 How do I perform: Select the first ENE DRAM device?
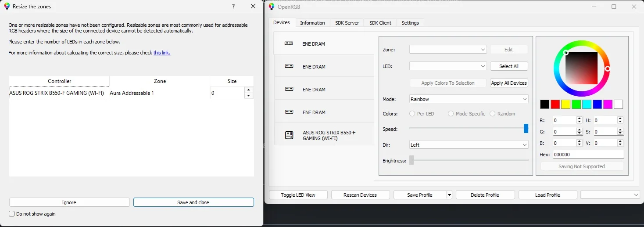point(324,43)
